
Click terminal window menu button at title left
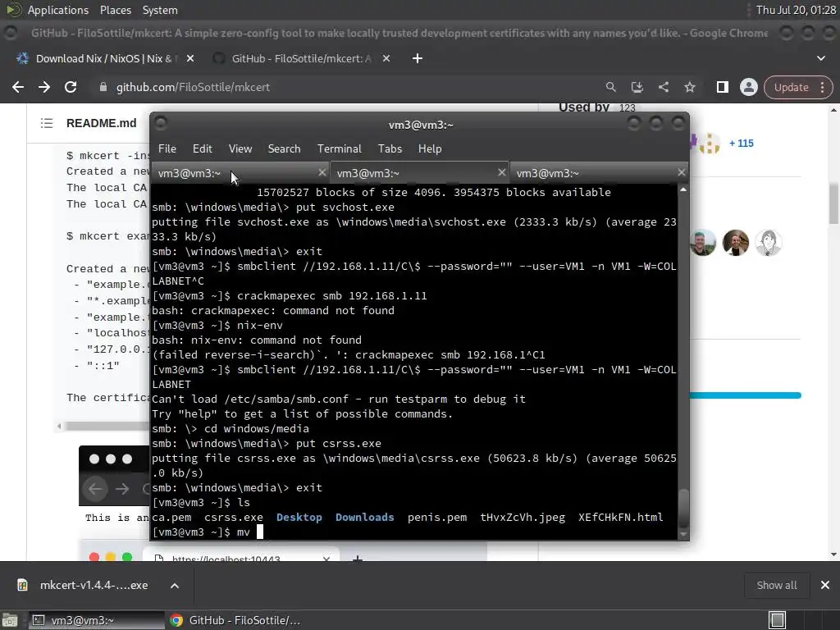coord(161,124)
